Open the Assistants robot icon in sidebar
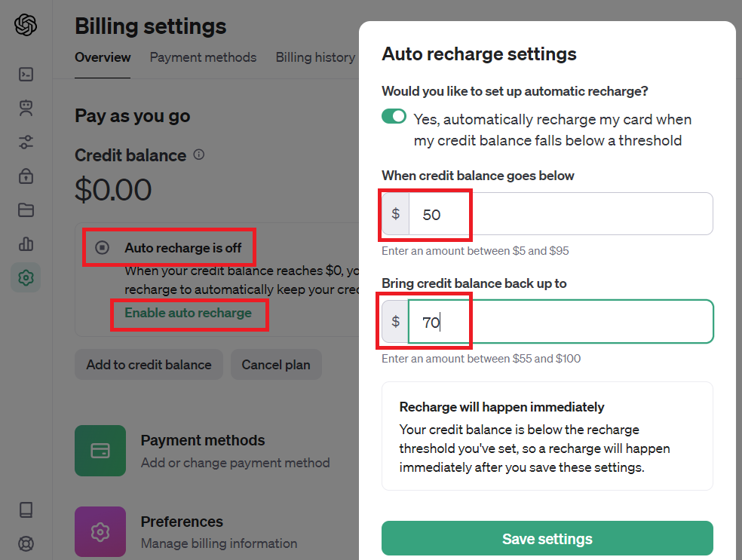Screen dimensions: 742x560 tap(26, 109)
